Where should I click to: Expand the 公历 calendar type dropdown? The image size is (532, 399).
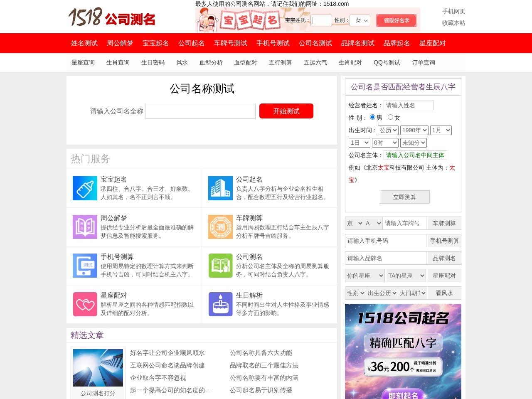coord(388,130)
